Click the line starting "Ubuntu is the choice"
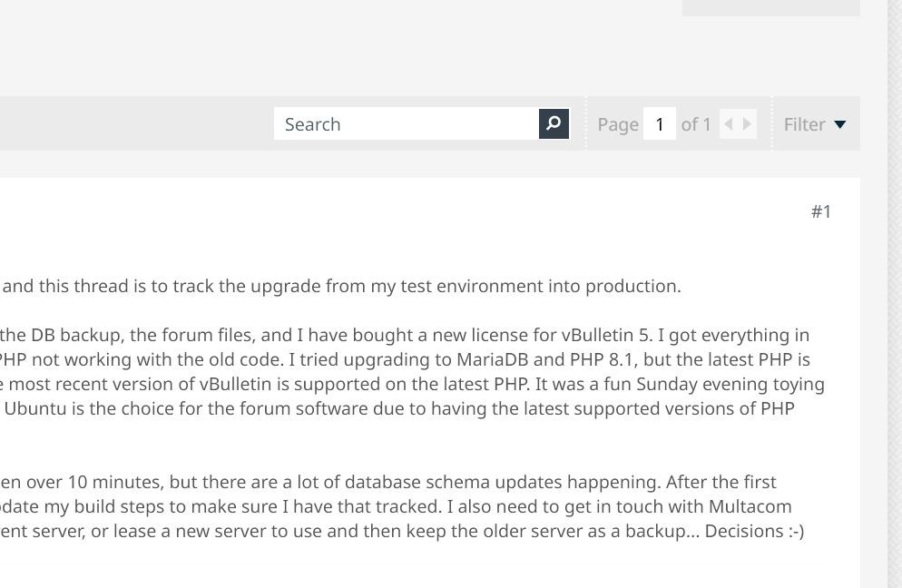The height and width of the screenshot is (588, 902). [398, 408]
